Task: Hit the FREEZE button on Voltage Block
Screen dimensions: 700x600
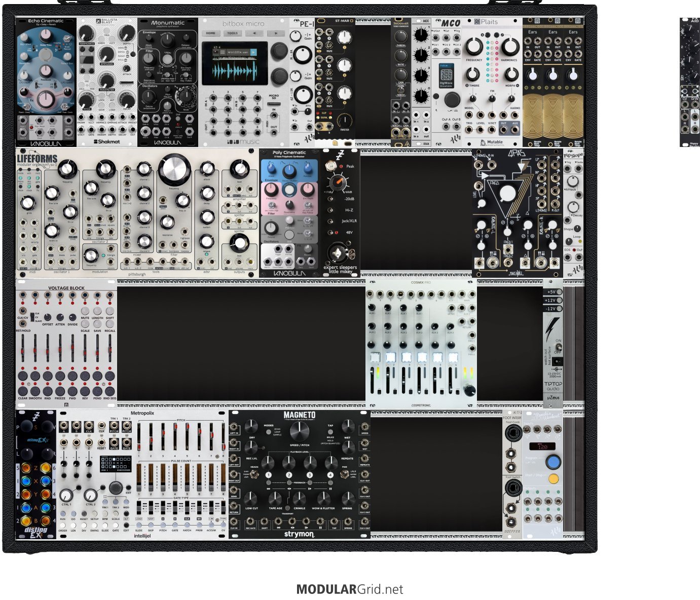Action: click(60, 391)
